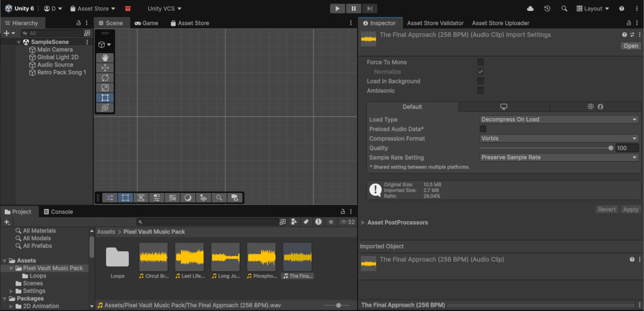
Task: Enable the Ambisonic checkbox
Action: point(480,91)
